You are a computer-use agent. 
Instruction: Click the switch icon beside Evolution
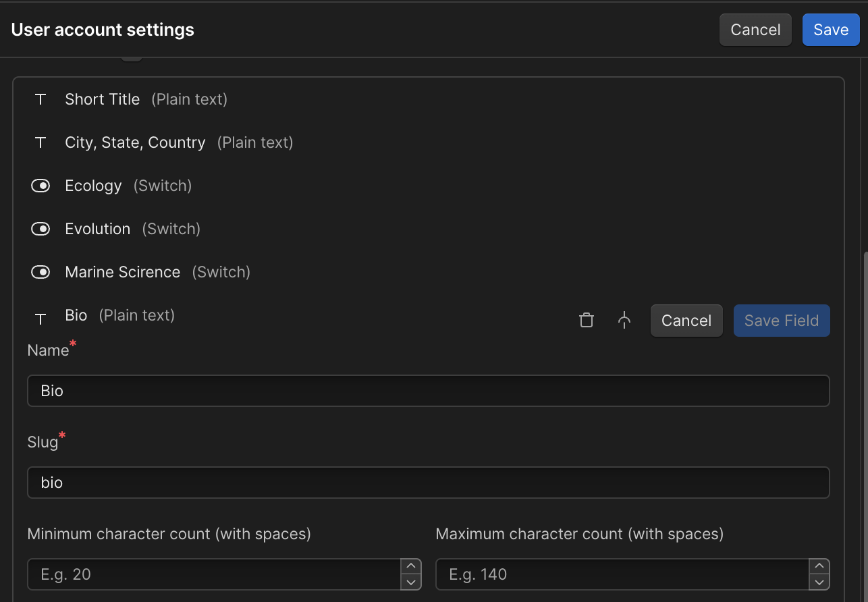[x=40, y=229]
